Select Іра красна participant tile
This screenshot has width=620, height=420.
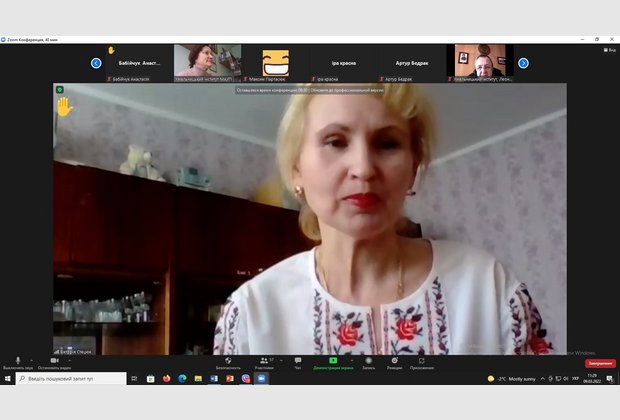coord(344,63)
